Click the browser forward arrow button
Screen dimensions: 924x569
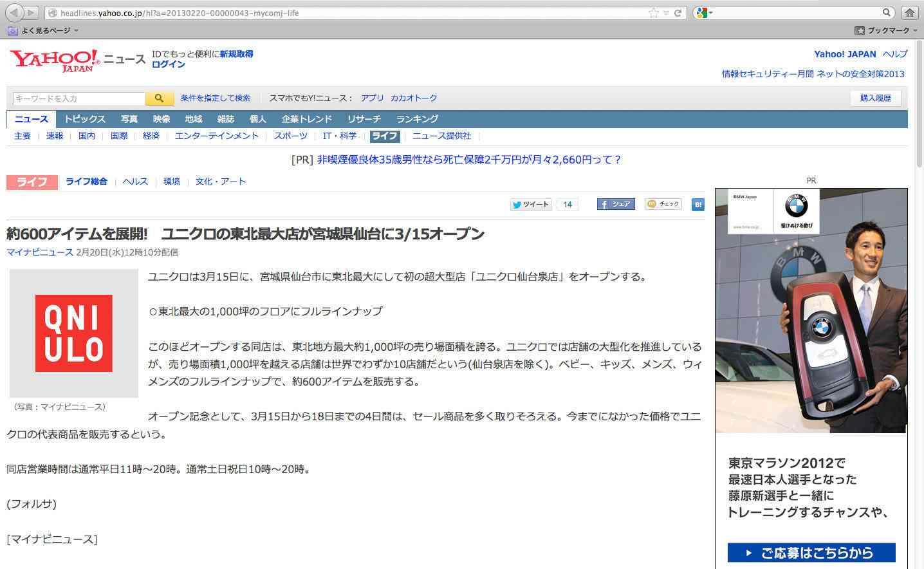coord(32,12)
